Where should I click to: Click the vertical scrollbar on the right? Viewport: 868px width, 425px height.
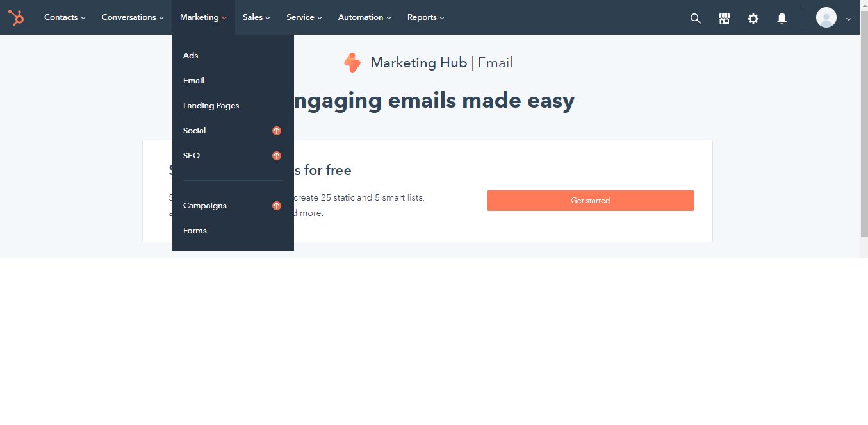point(864,128)
